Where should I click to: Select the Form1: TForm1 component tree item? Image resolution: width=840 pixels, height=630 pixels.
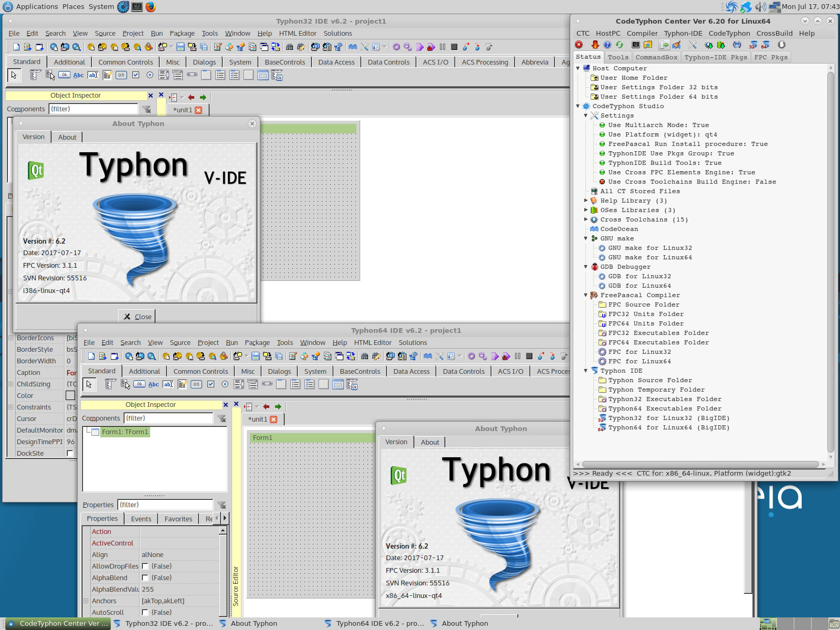pos(125,432)
